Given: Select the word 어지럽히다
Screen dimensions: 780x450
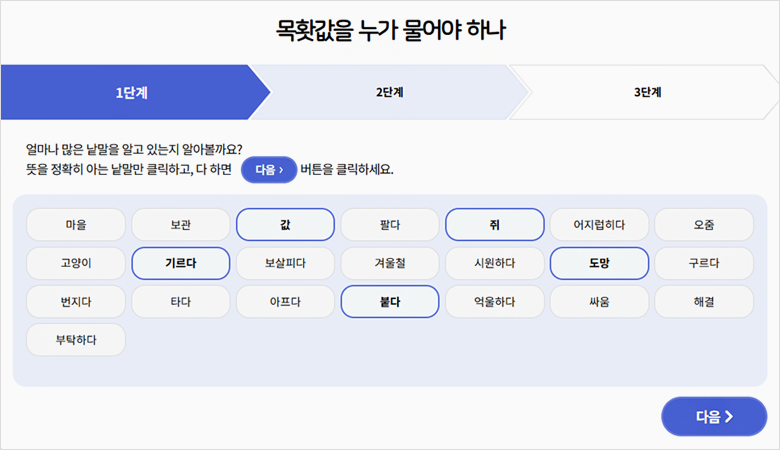Looking at the screenshot, I should pyautogui.click(x=599, y=225).
